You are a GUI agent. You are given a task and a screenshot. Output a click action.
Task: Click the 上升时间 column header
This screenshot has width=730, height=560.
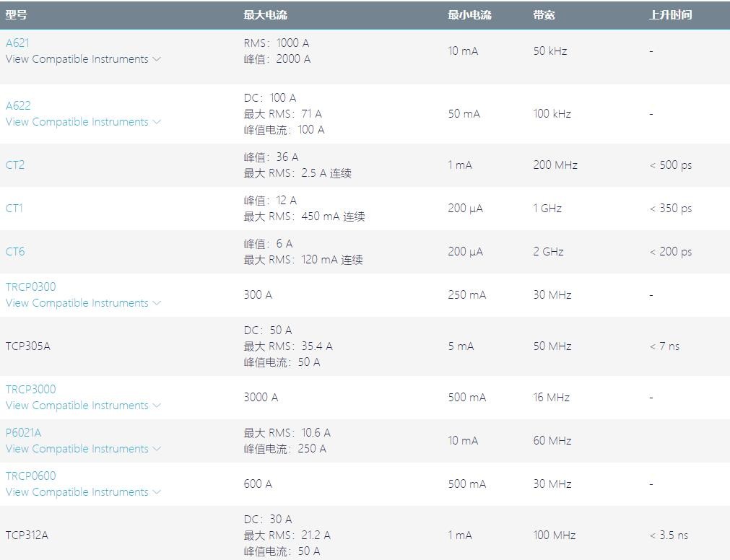coord(670,15)
